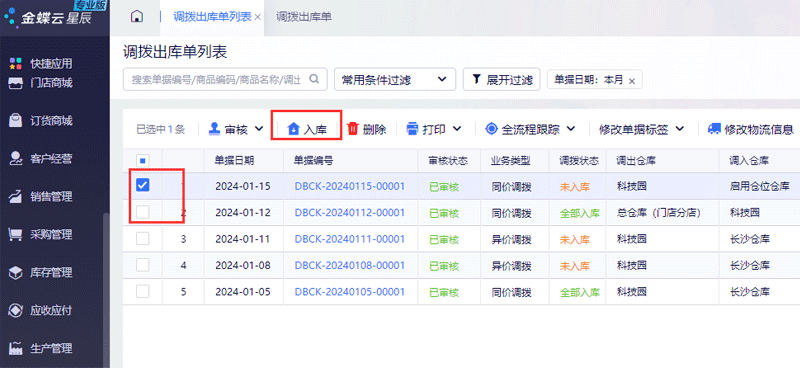Click the 快捷应用 grid icon
Screen dimensions: 800x368
coord(16,64)
